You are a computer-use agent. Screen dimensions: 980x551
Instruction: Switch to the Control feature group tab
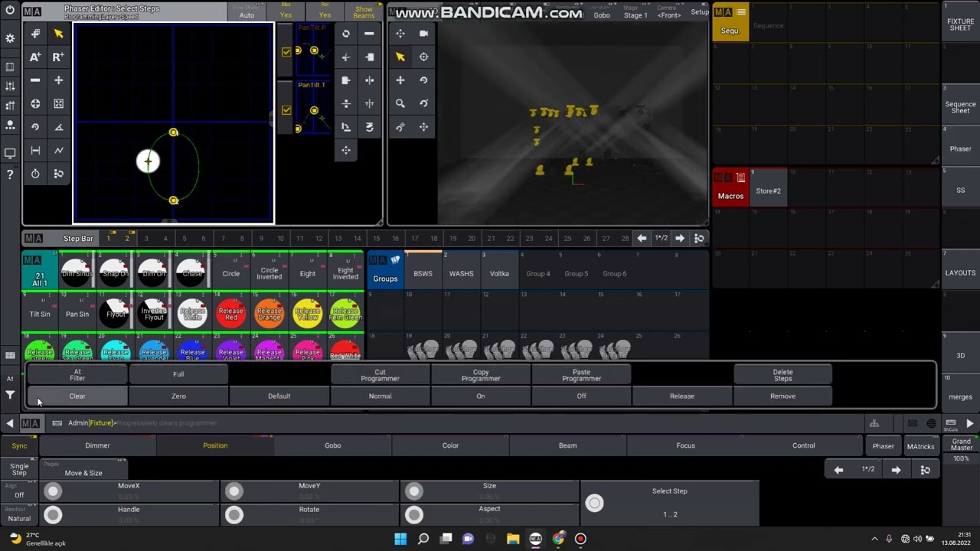coord(803,445)
